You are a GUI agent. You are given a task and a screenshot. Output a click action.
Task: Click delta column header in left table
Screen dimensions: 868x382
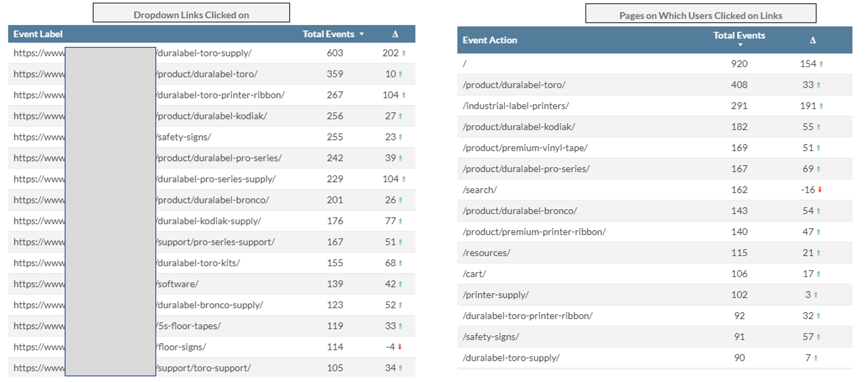click(395, 34)
